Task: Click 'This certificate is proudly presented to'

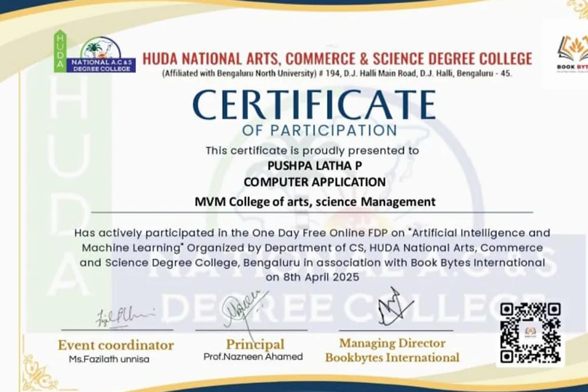Action: [312, 150]
